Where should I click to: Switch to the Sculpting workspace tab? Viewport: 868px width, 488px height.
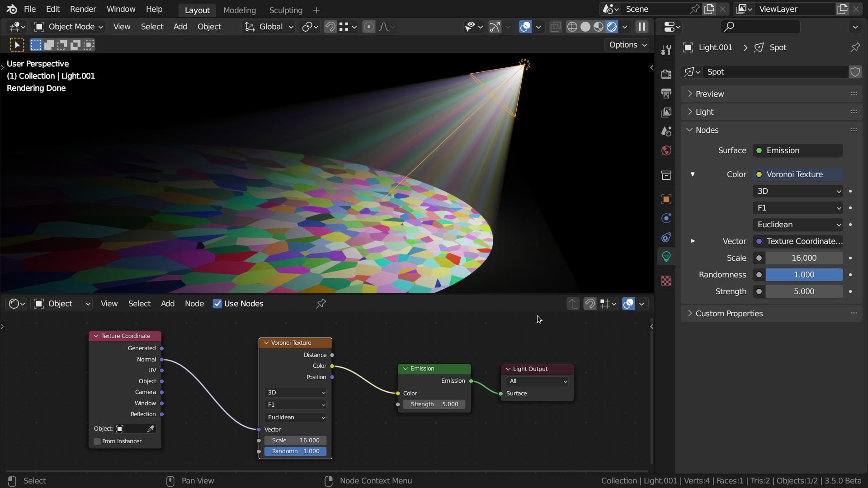click(x=286, y=10)
